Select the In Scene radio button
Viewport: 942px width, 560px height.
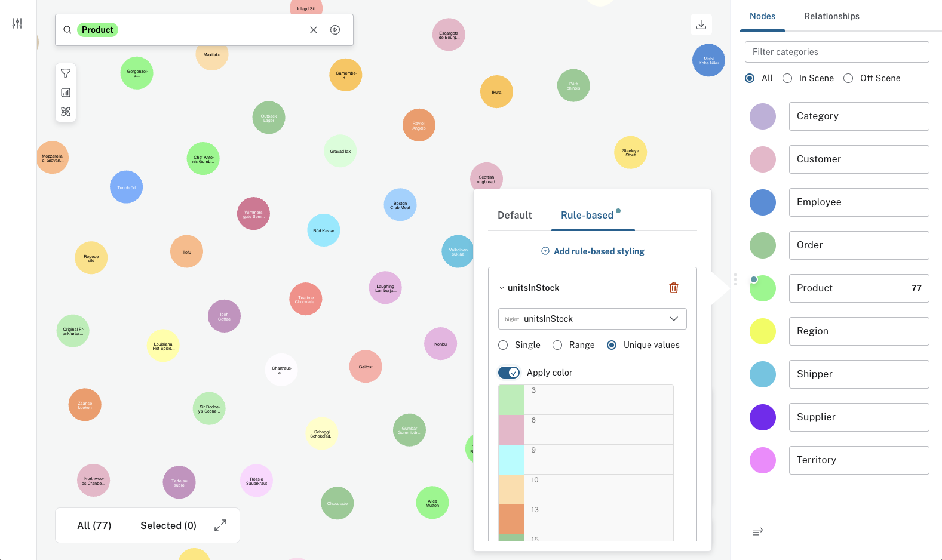pyautogui.click(x=787, y=78)
